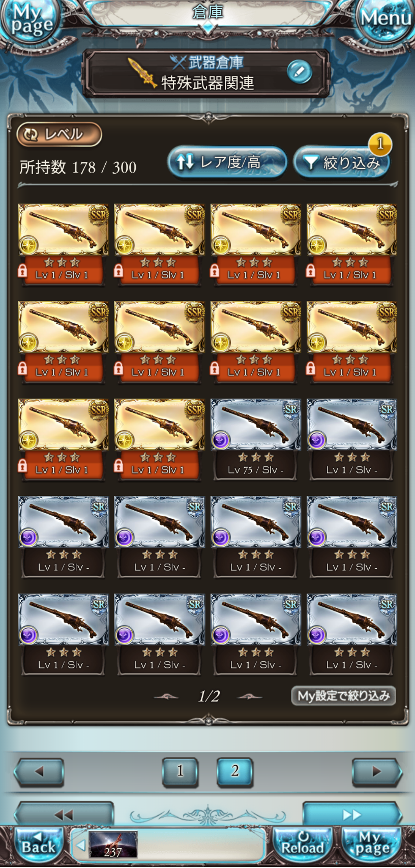This screenshot has width=415, height=868.
Task: Click the previous page left arrow button
Action: 39,772
